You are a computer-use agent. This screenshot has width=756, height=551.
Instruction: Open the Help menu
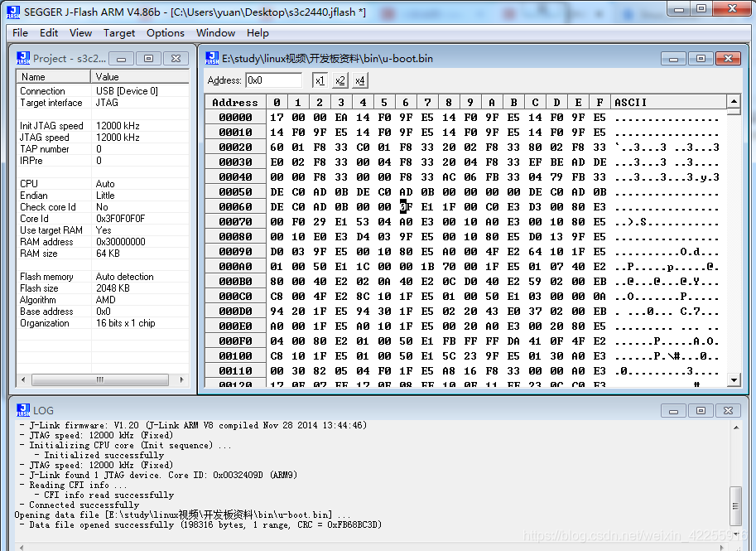point(258,33)
